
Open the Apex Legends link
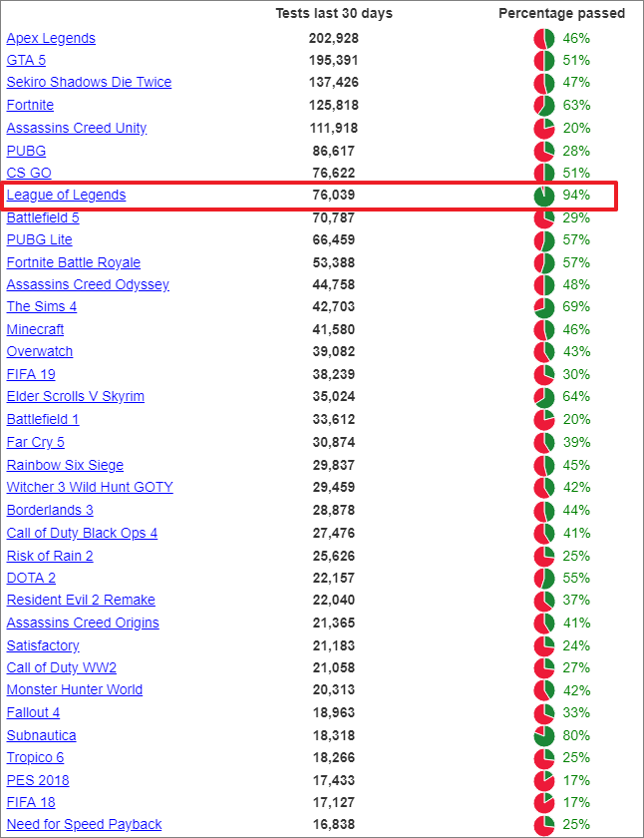point(51,39)
